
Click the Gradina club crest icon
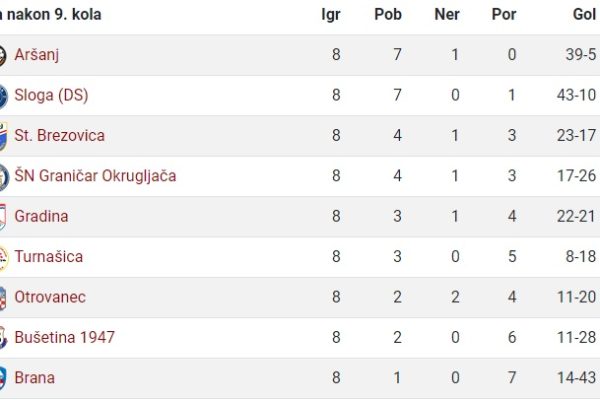click(x=3, y=217)
